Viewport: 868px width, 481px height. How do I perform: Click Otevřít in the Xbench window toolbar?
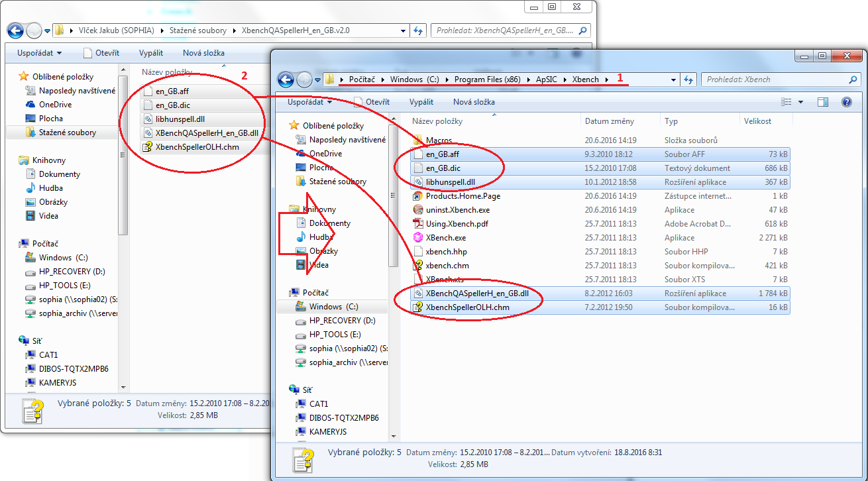[x=372, y=102]
